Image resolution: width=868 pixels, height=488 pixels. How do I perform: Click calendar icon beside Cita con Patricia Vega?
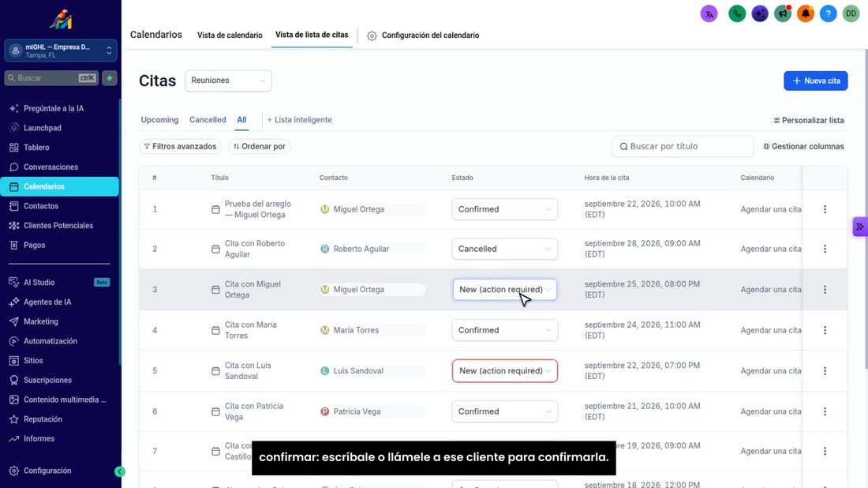pos(215,411)
